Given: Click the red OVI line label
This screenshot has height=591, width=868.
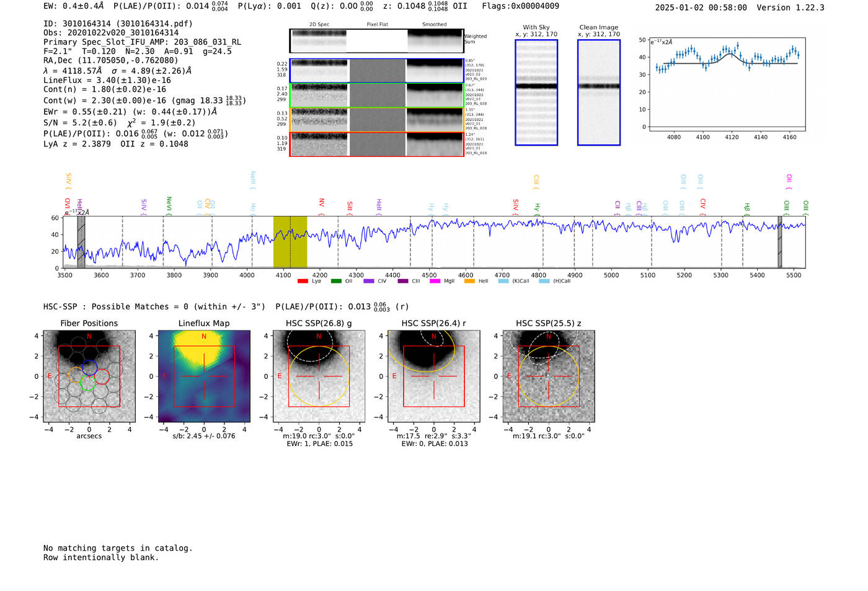Looking at the screenshot, I should pyautogui.click(x=68, y=205).
